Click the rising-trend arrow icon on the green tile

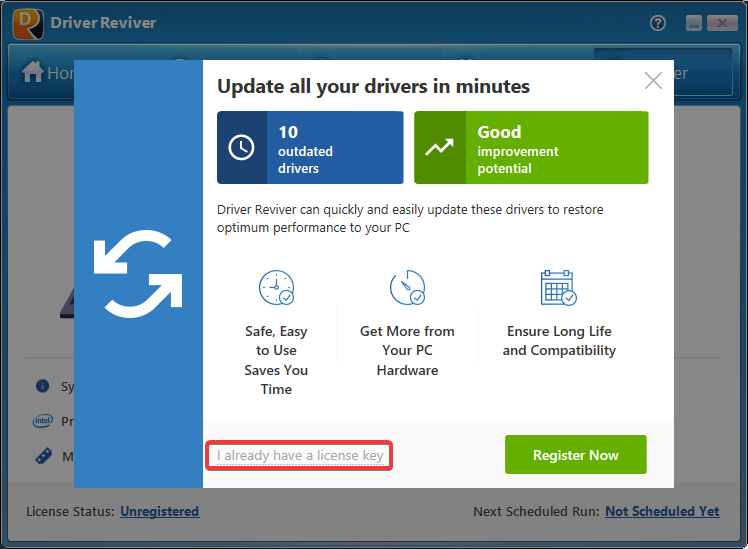click(x=439, y=147)
